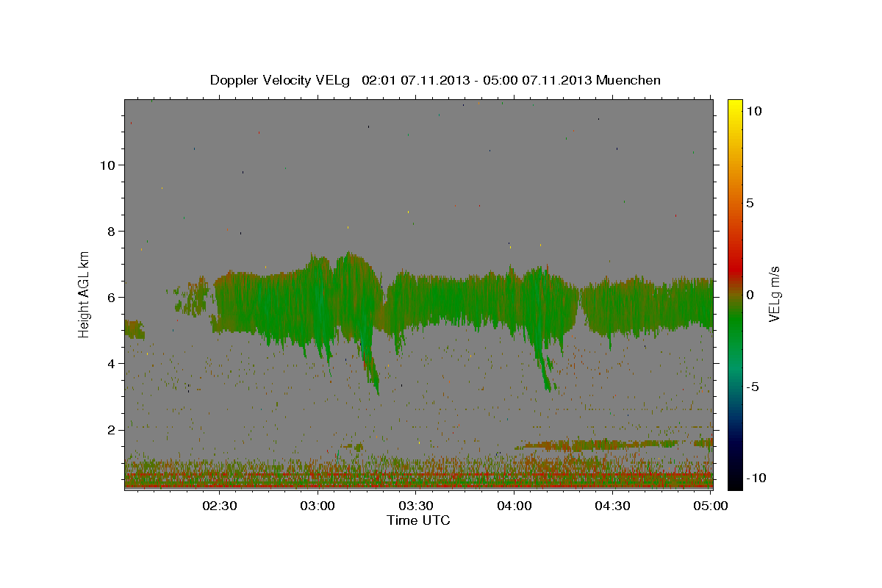
Task: Click the 02:30 time tick label
Action: 220,506
